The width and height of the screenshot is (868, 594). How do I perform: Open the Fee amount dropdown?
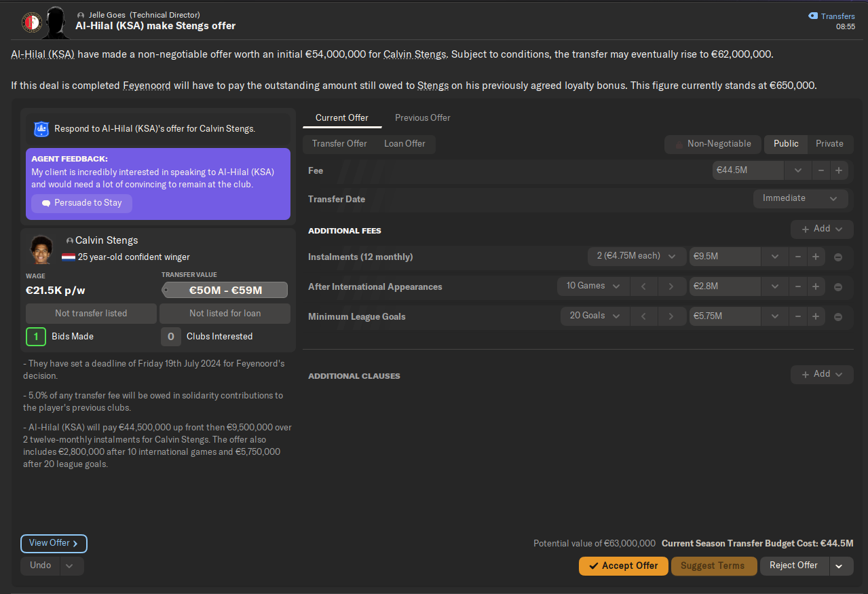pos(798,170)
